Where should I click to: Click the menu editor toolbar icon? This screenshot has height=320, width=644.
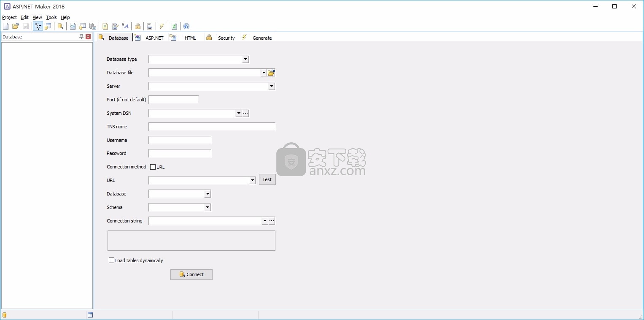click(150, 26)
